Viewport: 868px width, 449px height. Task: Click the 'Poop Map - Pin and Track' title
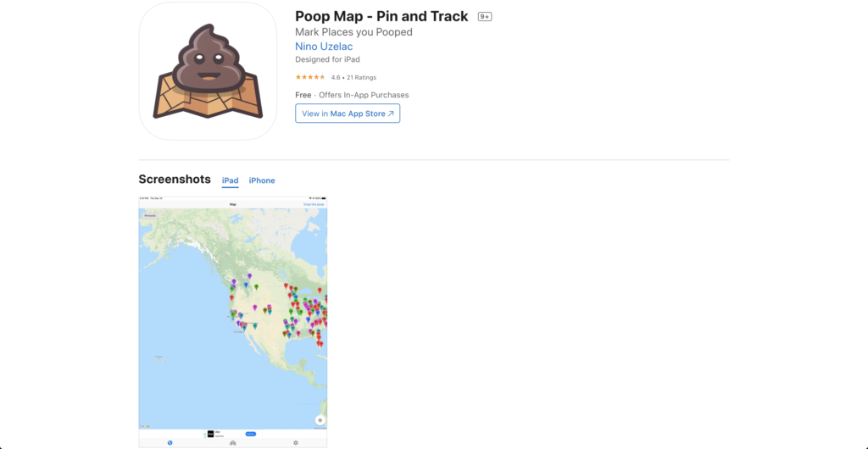pyautogui.click(x=381, y=17)
